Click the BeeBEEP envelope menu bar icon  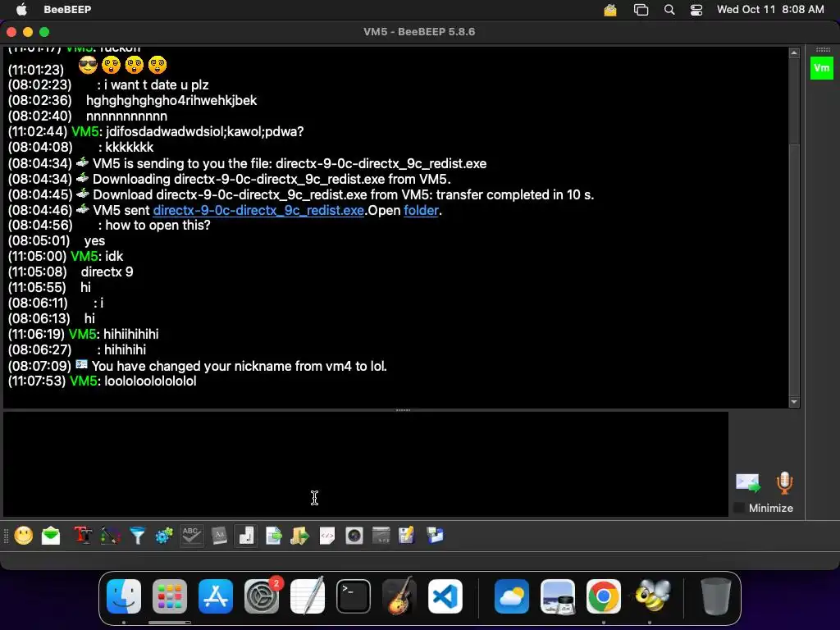[610, 10]
